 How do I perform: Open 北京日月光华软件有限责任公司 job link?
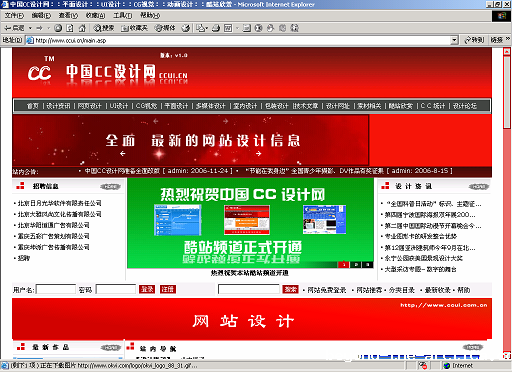pos(59,203)
